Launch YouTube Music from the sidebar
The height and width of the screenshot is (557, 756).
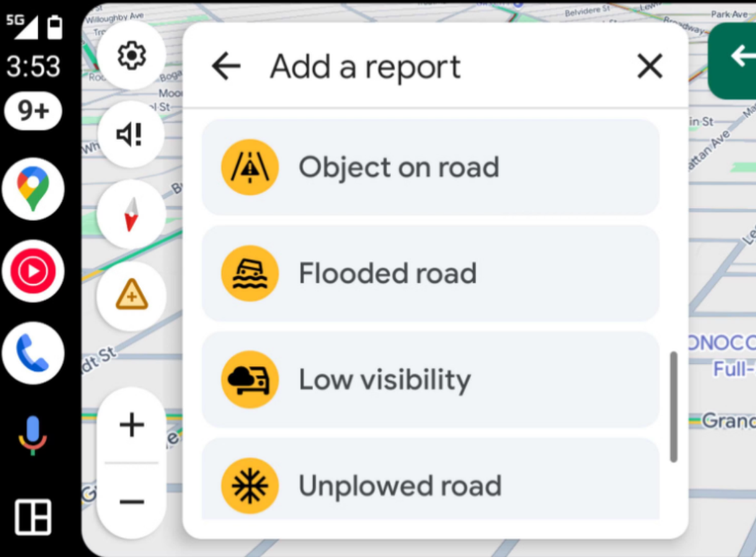point(33,272)
